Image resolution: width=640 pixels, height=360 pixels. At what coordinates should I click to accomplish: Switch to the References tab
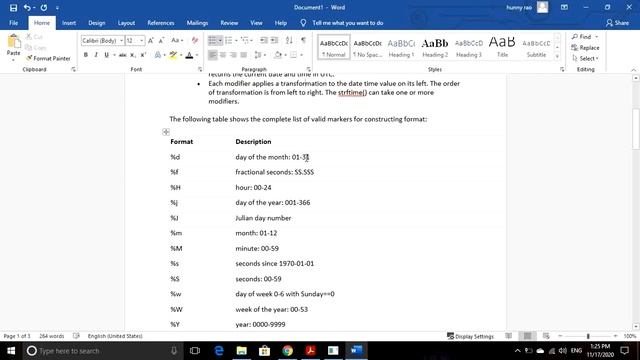coord(161,23)
